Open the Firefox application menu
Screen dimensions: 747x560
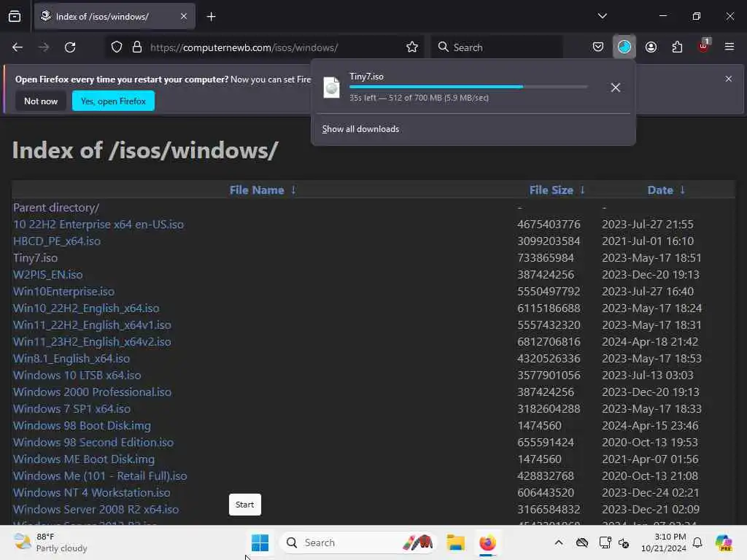click(x=729, y=47)
